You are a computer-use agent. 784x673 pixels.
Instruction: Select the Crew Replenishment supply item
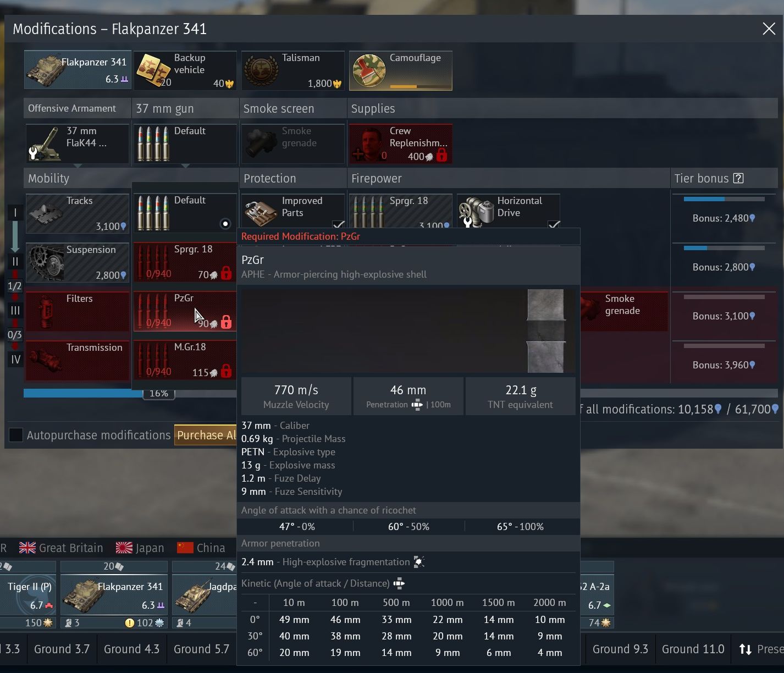[x=401, y=144]
